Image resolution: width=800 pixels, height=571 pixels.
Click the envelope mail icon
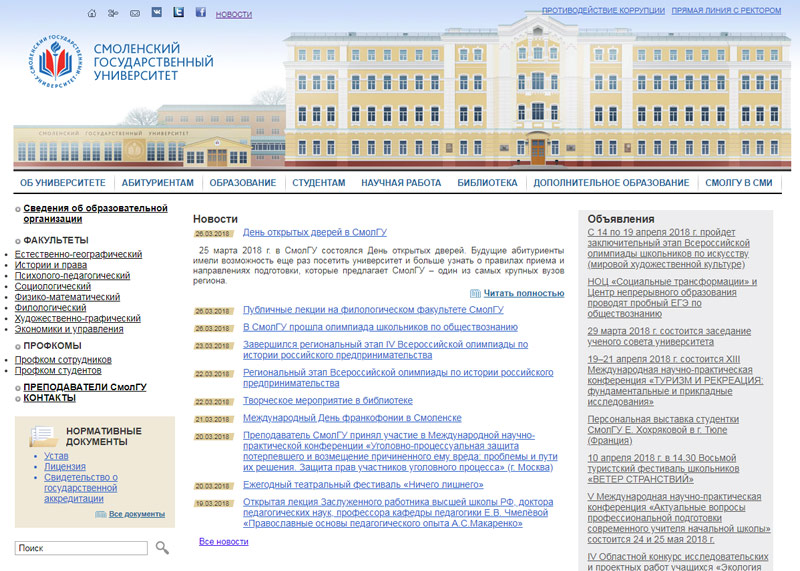[x=135, y=13]
